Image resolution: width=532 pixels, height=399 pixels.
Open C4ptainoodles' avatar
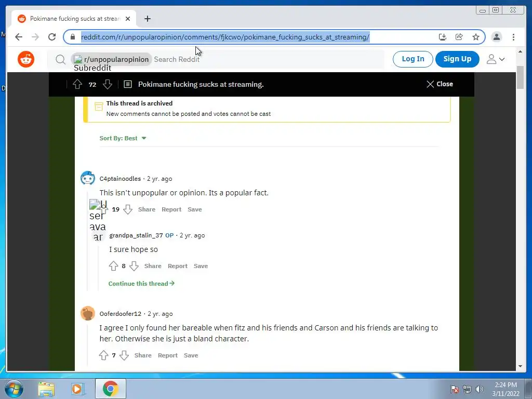[87, 178]
